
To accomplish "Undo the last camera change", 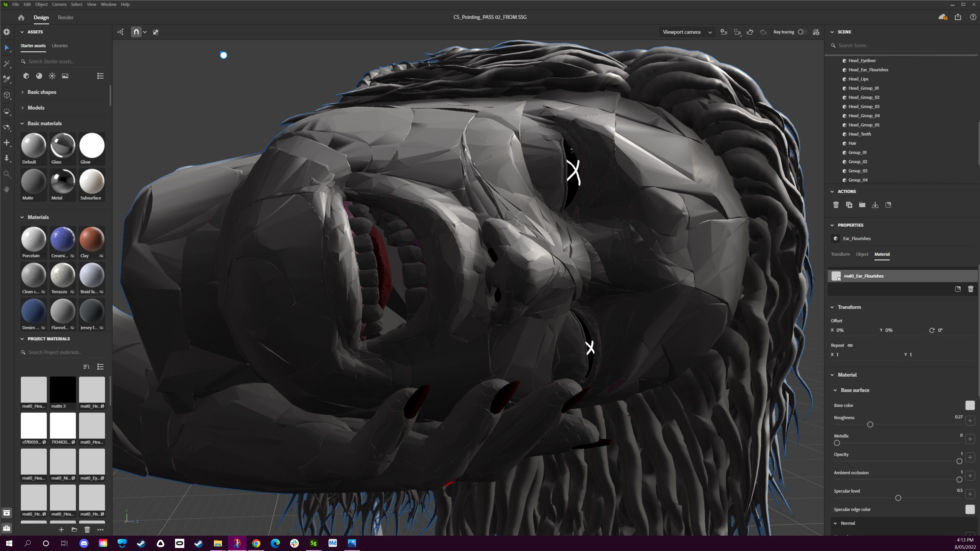I will [750, 32].
